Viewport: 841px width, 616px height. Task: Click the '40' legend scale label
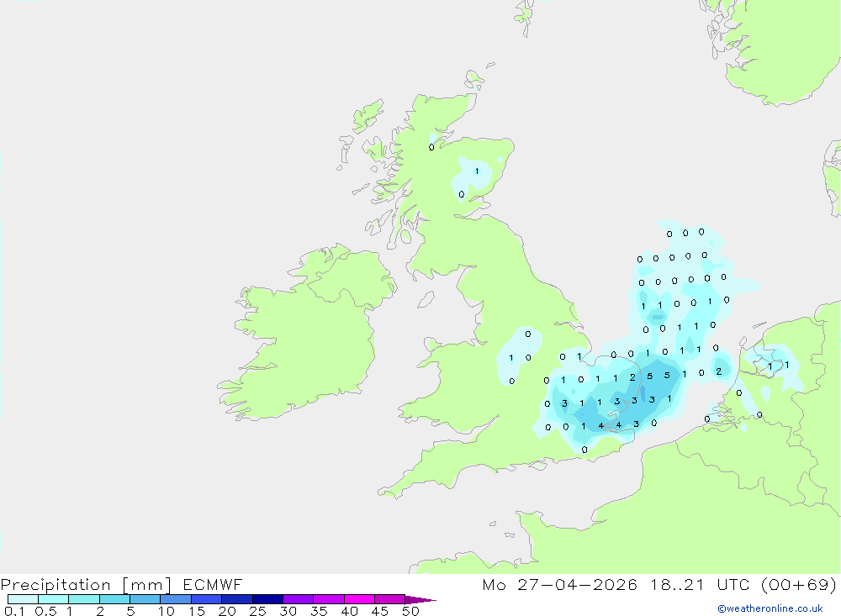click(349, 611)
